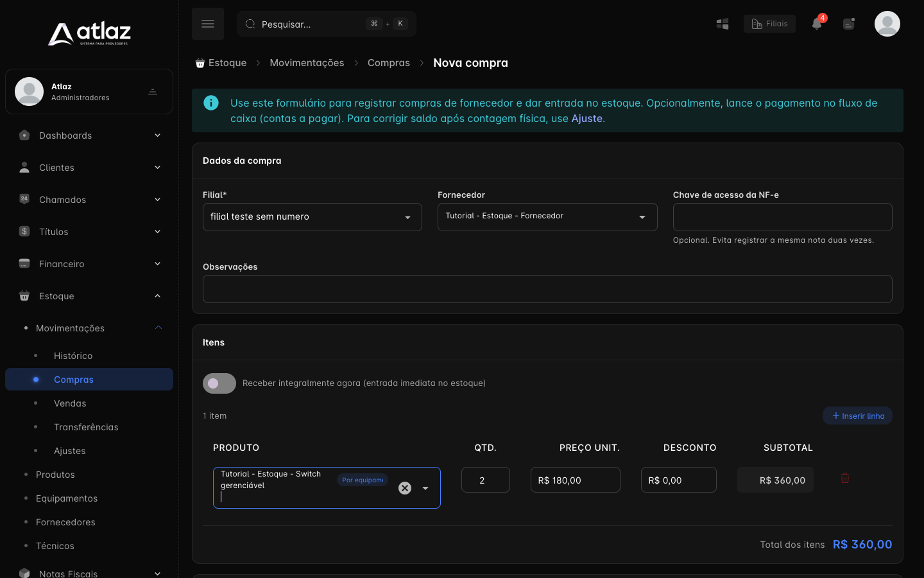Image resolution: width=924 pixels, height=578 pixels.
Task: Click the Inserir linha button
Action: (857, 416)
